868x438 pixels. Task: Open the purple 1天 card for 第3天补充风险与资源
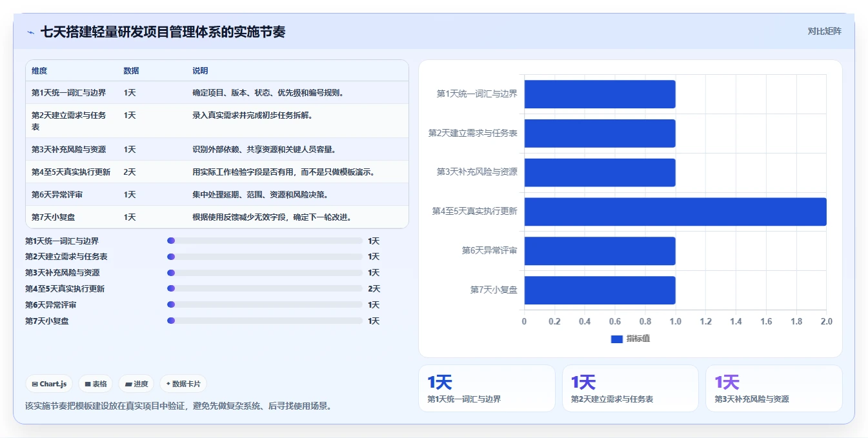(x=773, y=388)
